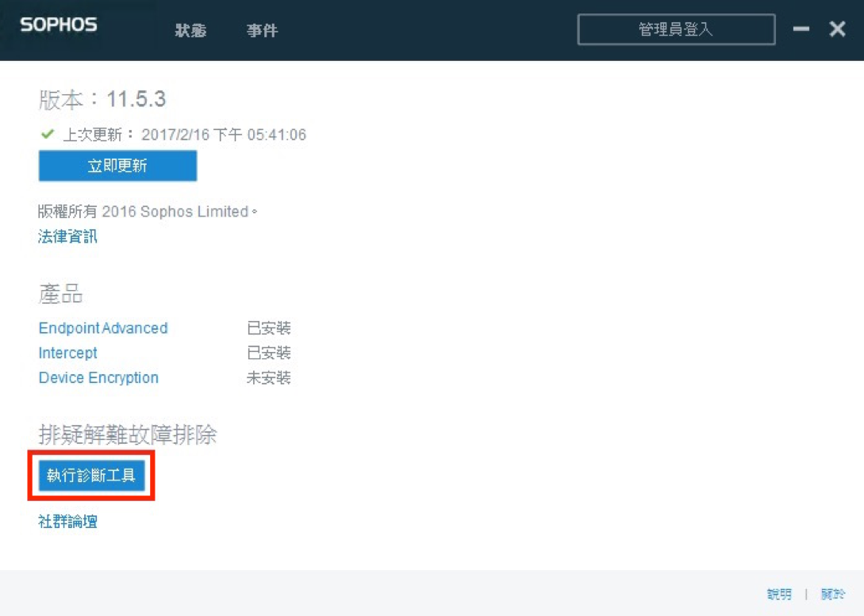Screen dimensions: 864x616
Task: Click 已安裝 status beside Intercept
Action: point(268,353)
